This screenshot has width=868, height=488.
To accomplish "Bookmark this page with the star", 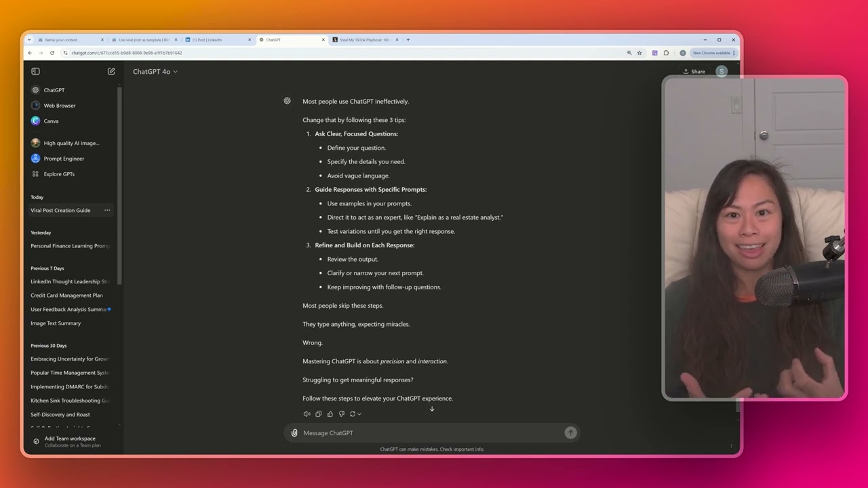I will click(x=639, y=53).
